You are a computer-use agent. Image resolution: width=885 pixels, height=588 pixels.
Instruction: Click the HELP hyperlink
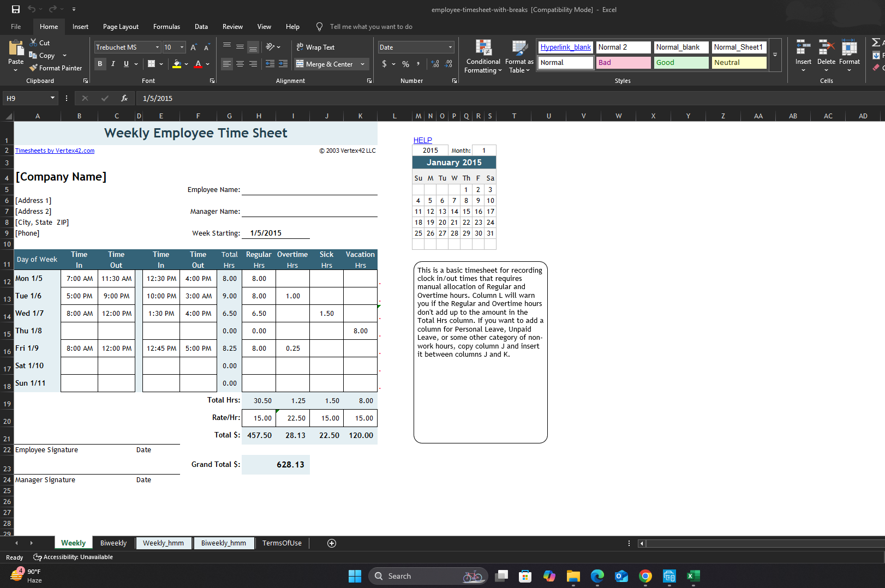click(x=422, y=140)
